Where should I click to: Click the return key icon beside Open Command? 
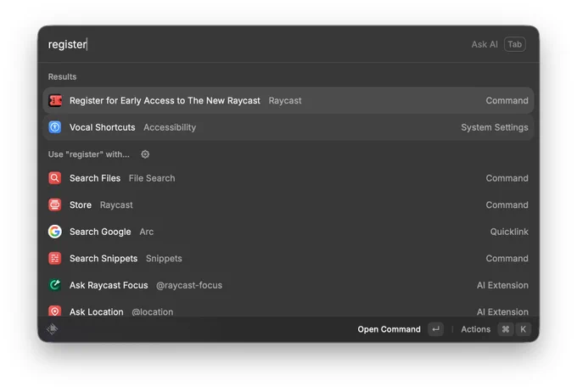click(435, 329)
